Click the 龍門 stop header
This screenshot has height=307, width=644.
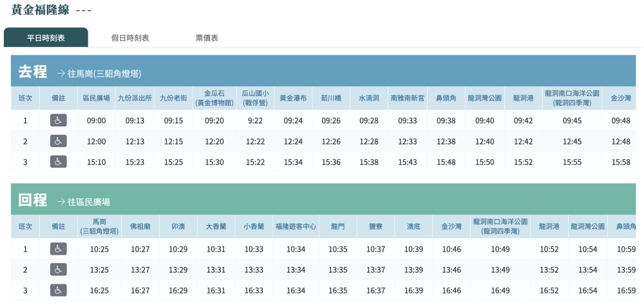tap(338, 227)
